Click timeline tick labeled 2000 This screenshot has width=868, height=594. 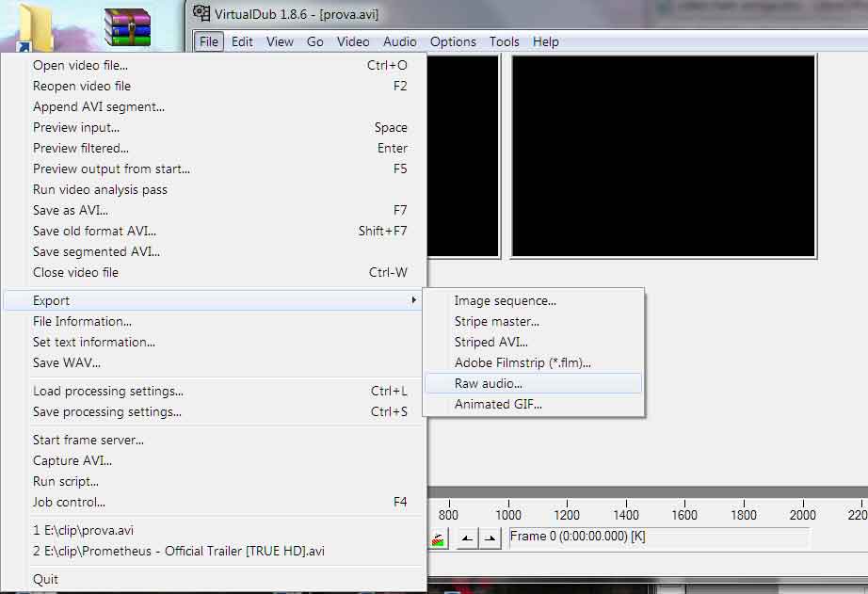coord(803,514)
